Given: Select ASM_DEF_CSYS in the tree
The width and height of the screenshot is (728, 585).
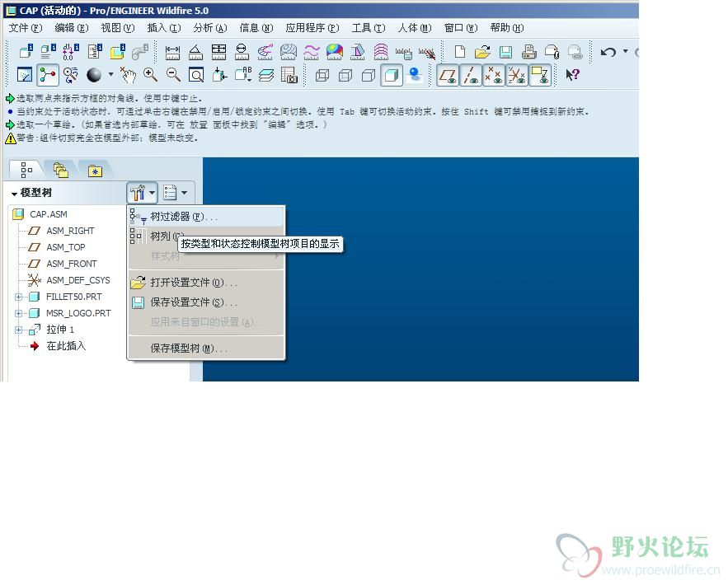Looking at the screenshot, I should coord(78,280).
